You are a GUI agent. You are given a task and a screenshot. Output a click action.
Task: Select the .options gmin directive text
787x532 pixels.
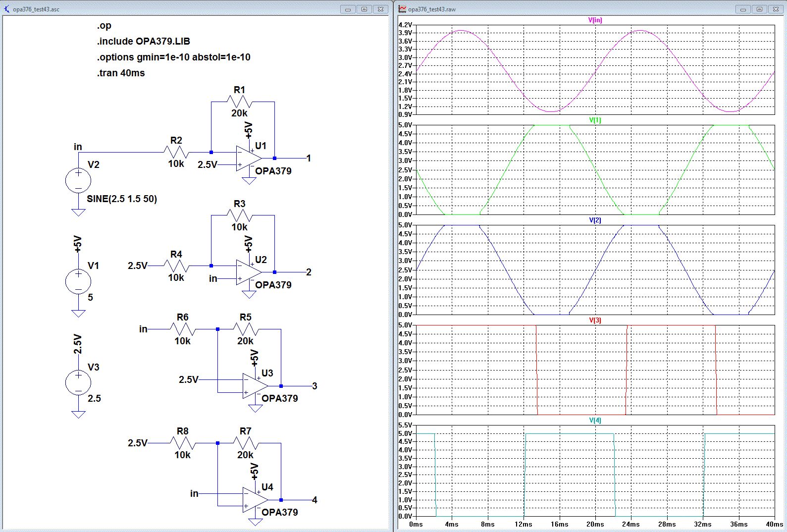173,57
